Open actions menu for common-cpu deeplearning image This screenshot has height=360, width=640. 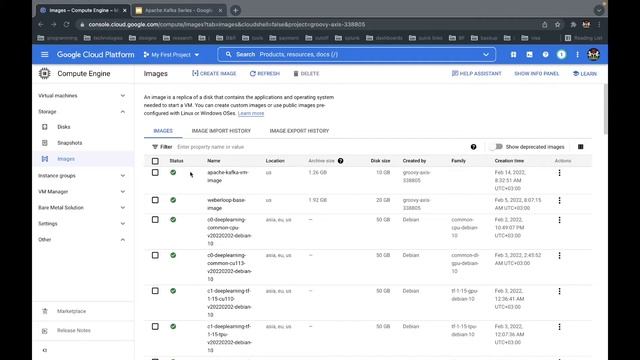coord(559,220)
